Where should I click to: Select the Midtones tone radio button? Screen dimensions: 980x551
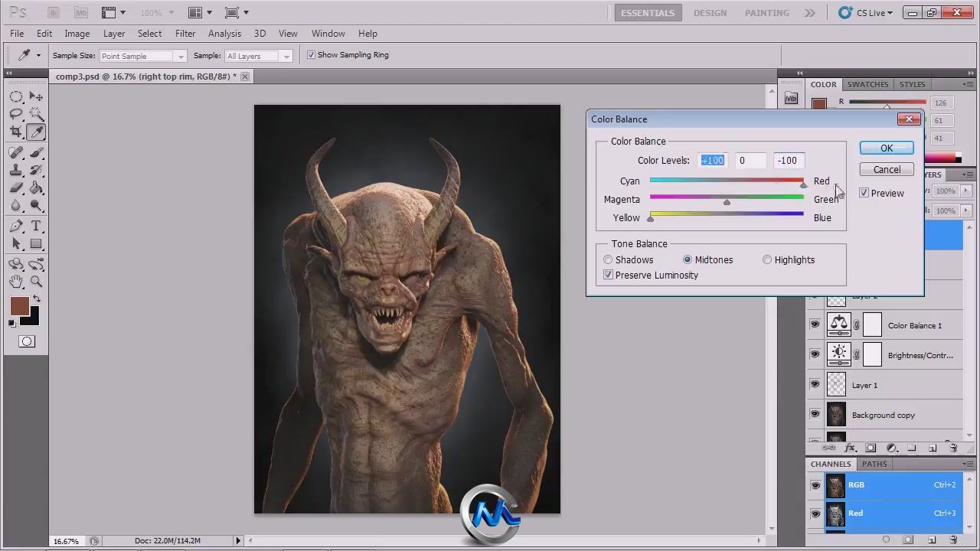coord(688,260)
